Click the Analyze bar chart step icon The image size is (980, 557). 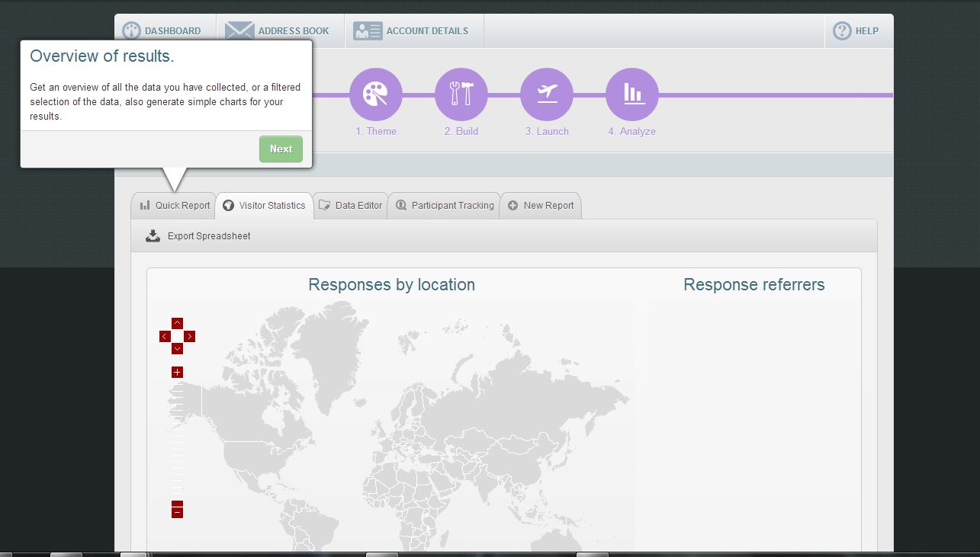click(631, 94)
